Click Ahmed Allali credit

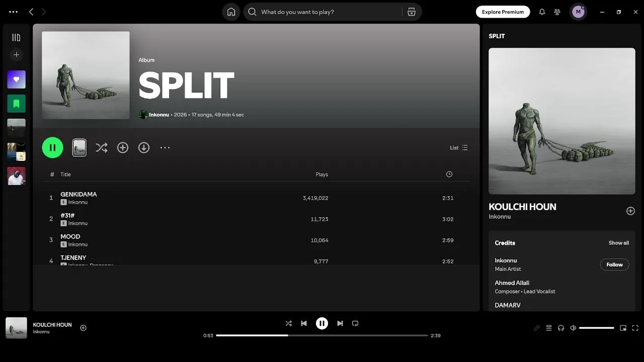(x=512, y=283)
